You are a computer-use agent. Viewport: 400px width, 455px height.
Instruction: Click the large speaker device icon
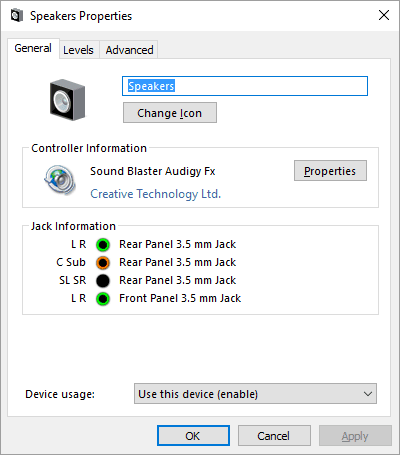(x=67, y=99)
